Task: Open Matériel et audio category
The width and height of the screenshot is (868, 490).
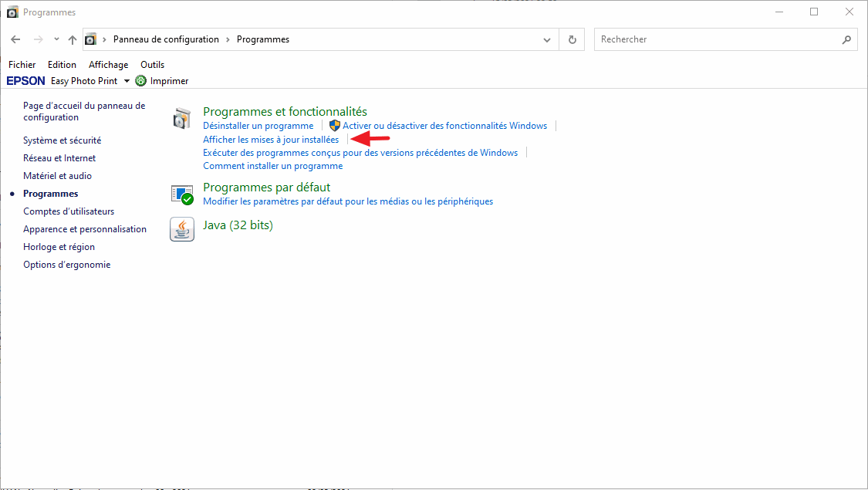Action: click(x=58, y=176)
